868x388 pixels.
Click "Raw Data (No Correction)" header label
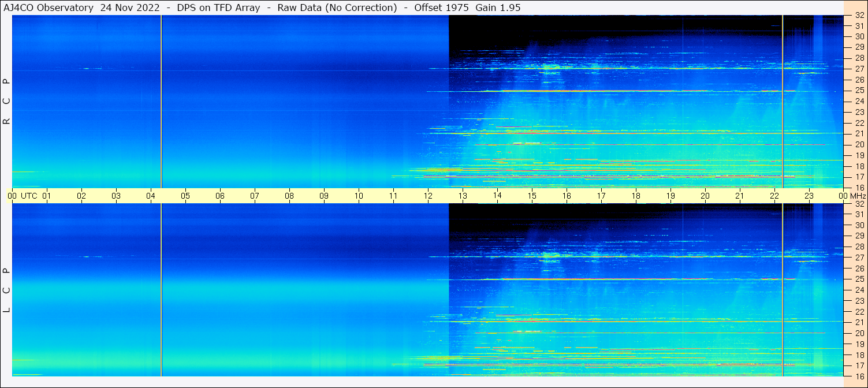point(337,8)
